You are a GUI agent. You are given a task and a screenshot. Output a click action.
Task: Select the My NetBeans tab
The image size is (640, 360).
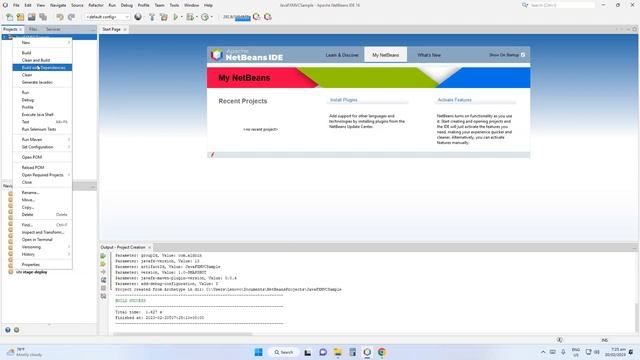pos(385,55)
